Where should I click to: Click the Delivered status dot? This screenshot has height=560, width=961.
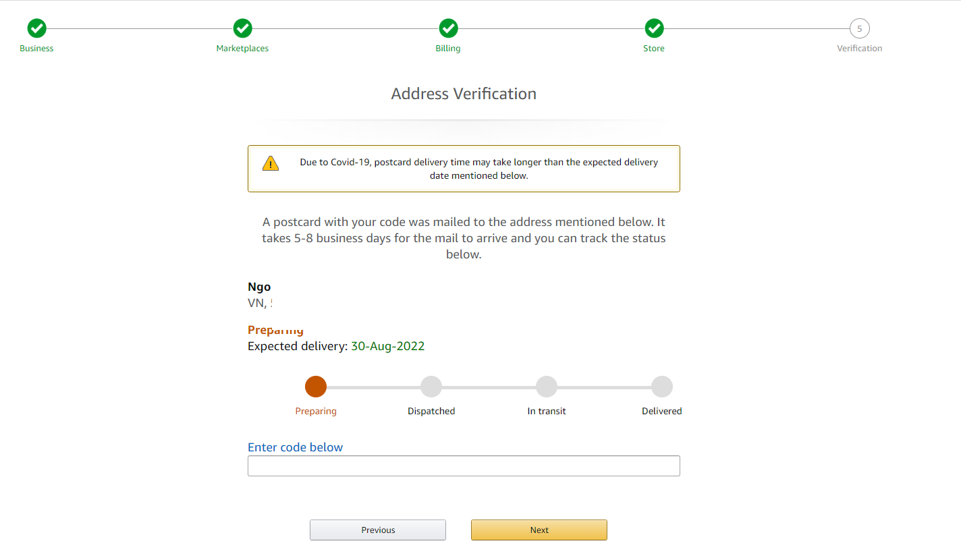point(662,387)
